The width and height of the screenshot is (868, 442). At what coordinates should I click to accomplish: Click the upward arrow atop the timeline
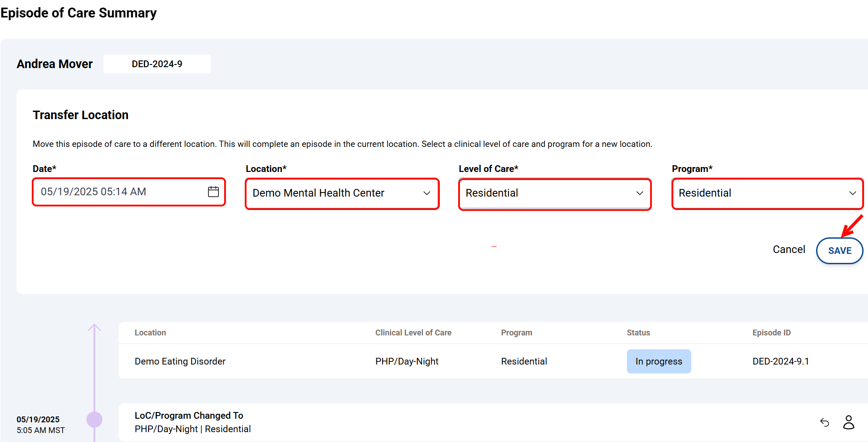pos(94,328)
